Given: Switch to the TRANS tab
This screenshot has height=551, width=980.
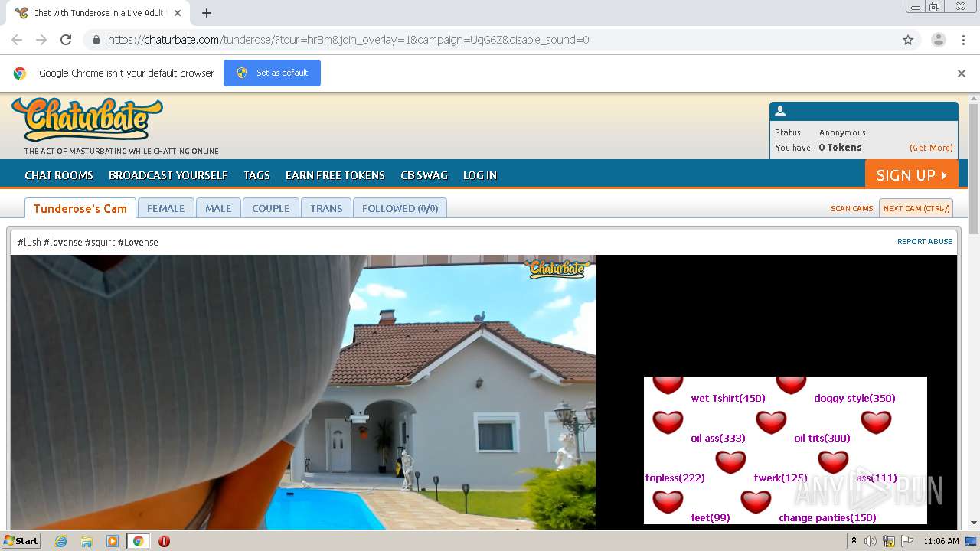Looking at the screenshot, I should tap(326, 208).
